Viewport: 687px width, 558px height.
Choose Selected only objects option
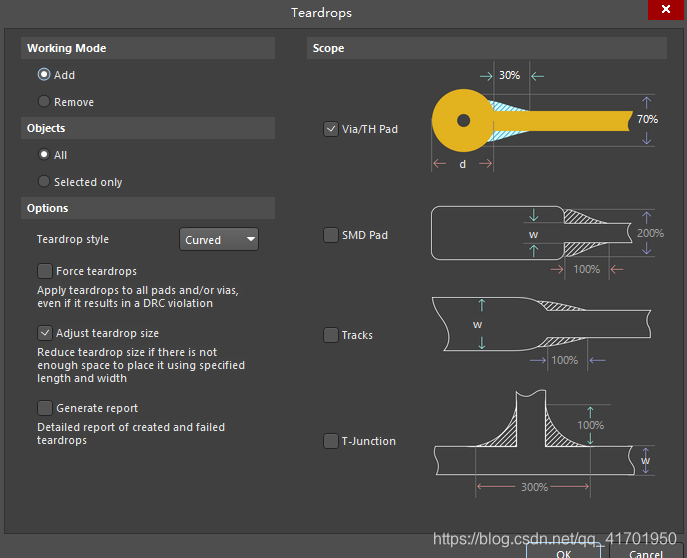click(x=44, y=182)
